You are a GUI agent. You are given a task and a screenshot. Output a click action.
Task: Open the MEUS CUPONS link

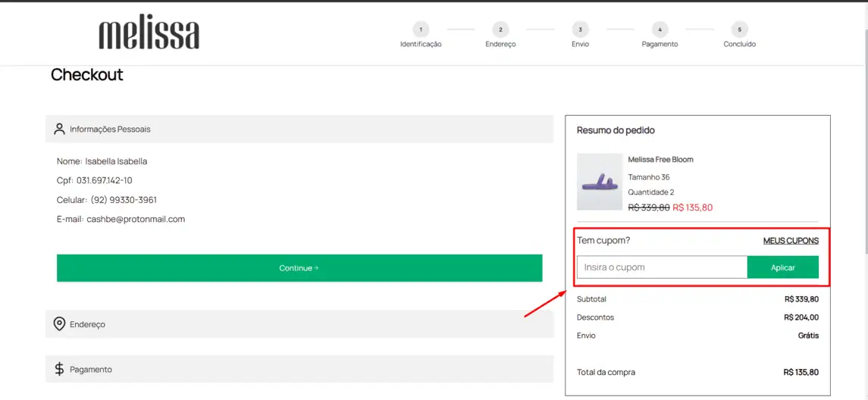(x=791, y=241)
